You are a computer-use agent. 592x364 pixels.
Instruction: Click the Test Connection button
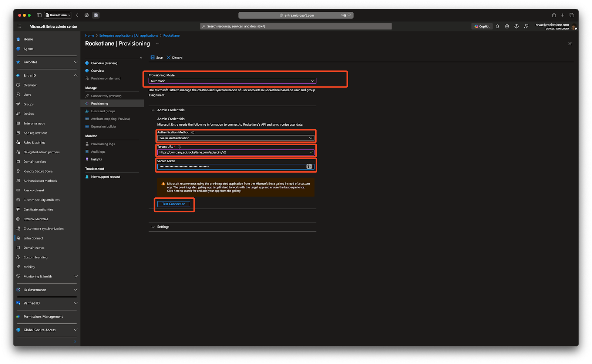pyautogui.click(x=174, y=204)
